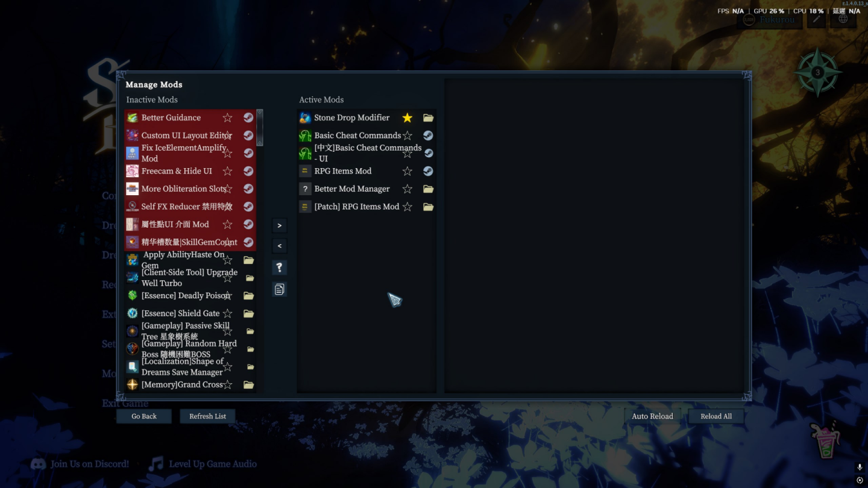Screen dimensions: 868x488
Task: Click the Auto Reload button
Action: coord(652,416)
